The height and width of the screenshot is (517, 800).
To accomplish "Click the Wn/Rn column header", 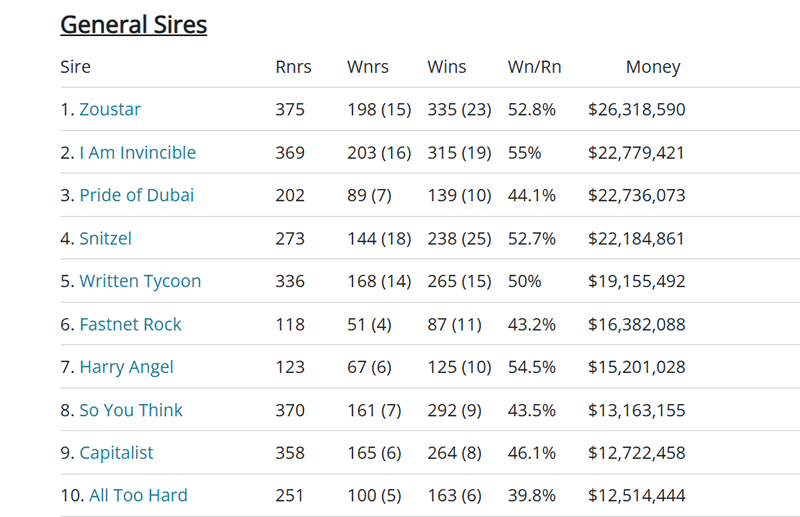I will click(534, 67).
